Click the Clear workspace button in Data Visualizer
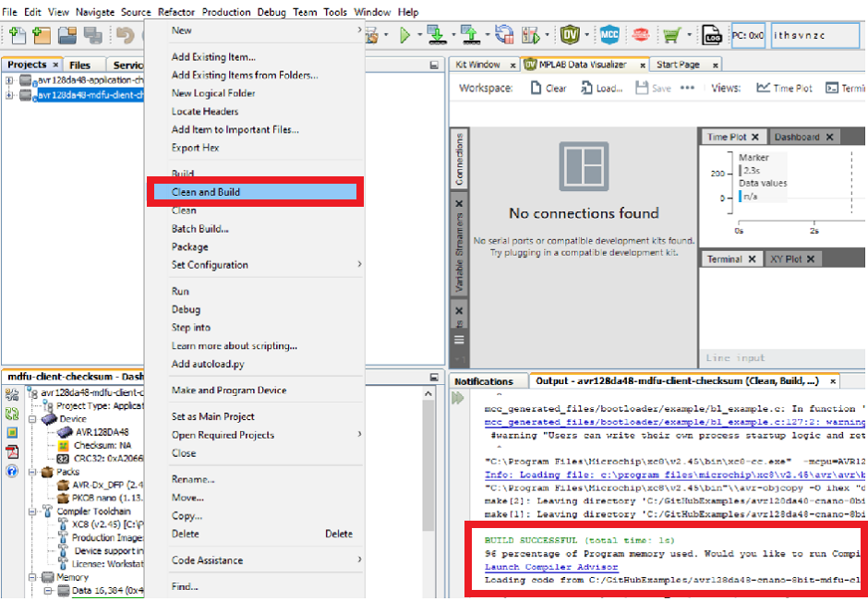 pos(548,88)
